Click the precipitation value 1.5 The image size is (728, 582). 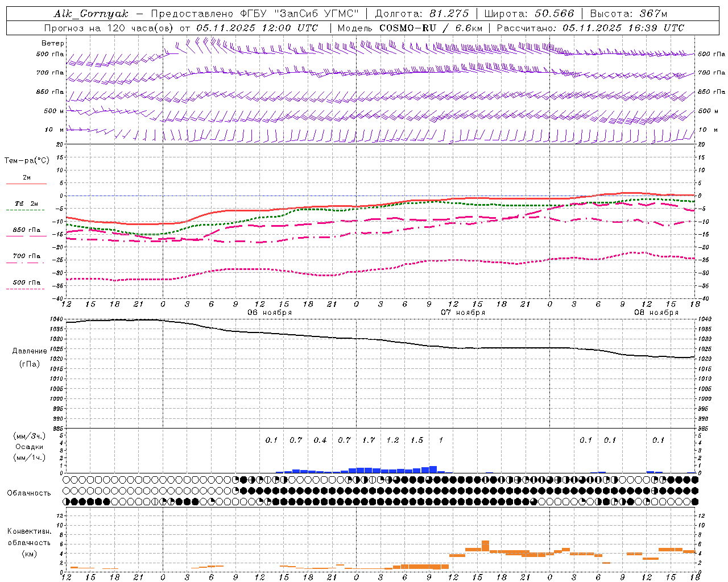click(x=417, y=440)
